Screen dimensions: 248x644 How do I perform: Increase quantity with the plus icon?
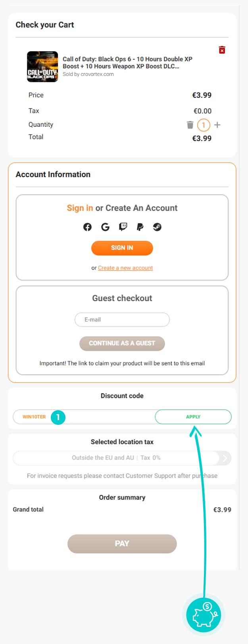point(217,125)
